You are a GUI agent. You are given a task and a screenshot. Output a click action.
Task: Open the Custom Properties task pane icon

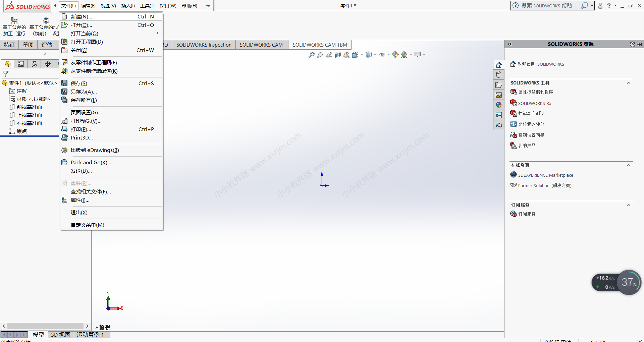click(x=499, y=115)
